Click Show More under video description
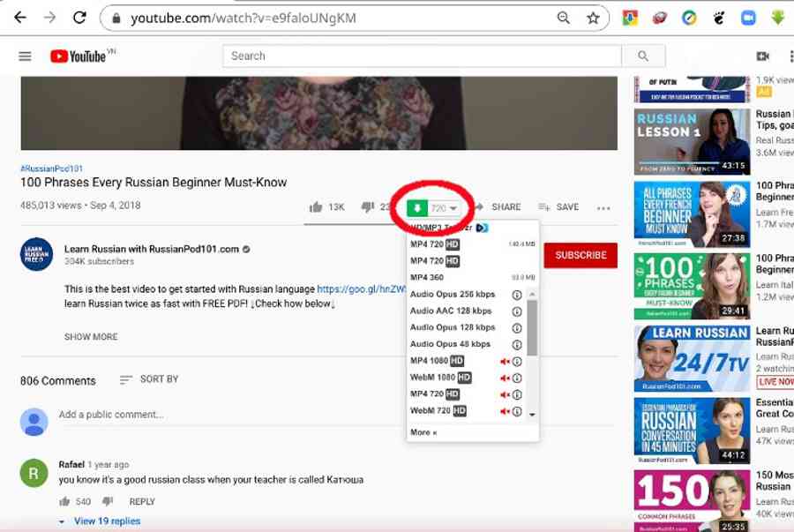Screen dimensions: 794x532 pyautogui.click(x=91, y=337)
